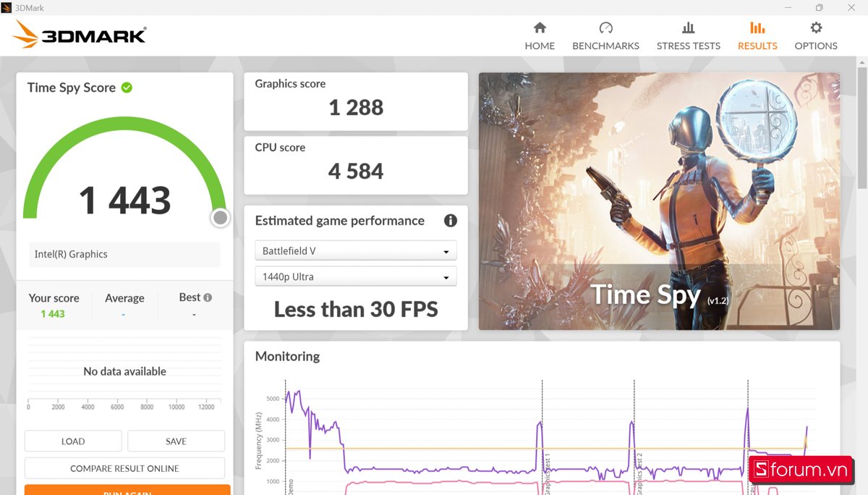The image size is (868, 495).
Task: Click the Stress Tests bar chart icon
Action: coord(689,28)
